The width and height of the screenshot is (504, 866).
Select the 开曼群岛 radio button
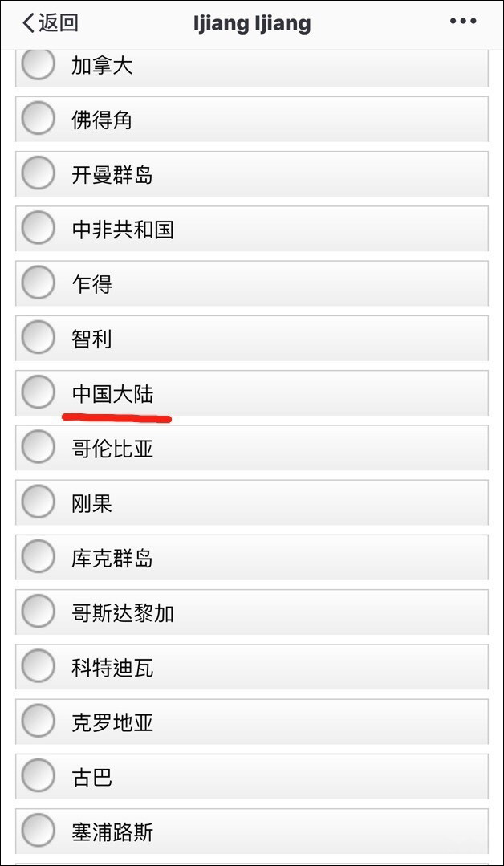click(x=39, y=174)
